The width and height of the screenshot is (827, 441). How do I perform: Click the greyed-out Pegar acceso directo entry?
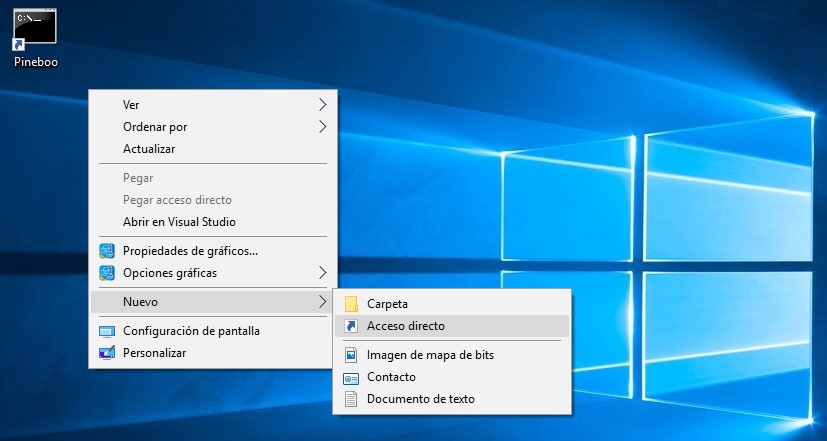pos(213,200)
